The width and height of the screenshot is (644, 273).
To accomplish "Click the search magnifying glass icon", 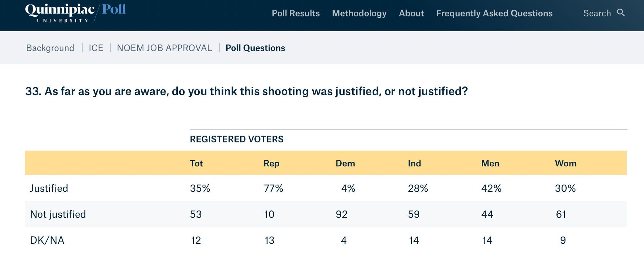I will [621, 13].
